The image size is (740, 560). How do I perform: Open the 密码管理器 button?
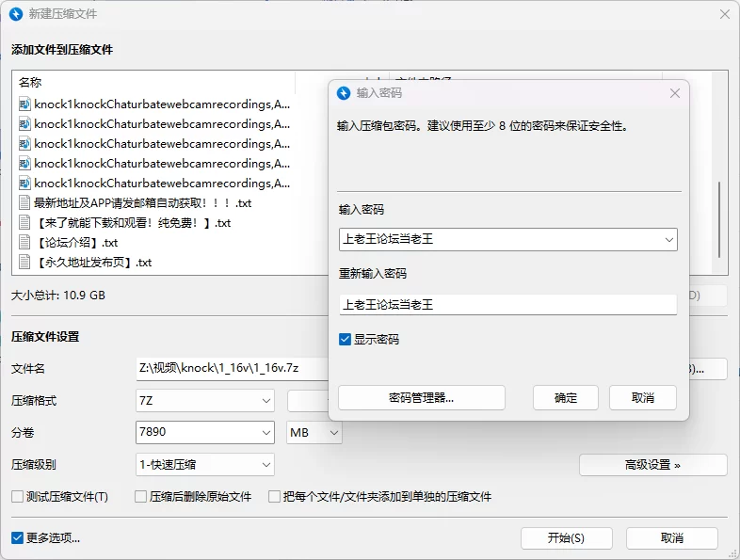click(x=421, y=398)
